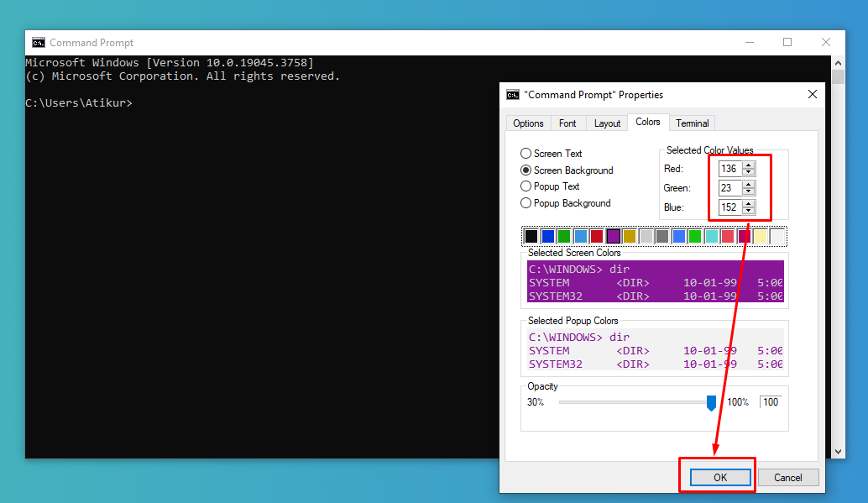Decrease the Green value with its down arrow
Image resolution: width=868 pixels, height=503 pixels.
[x=748, y=191]
